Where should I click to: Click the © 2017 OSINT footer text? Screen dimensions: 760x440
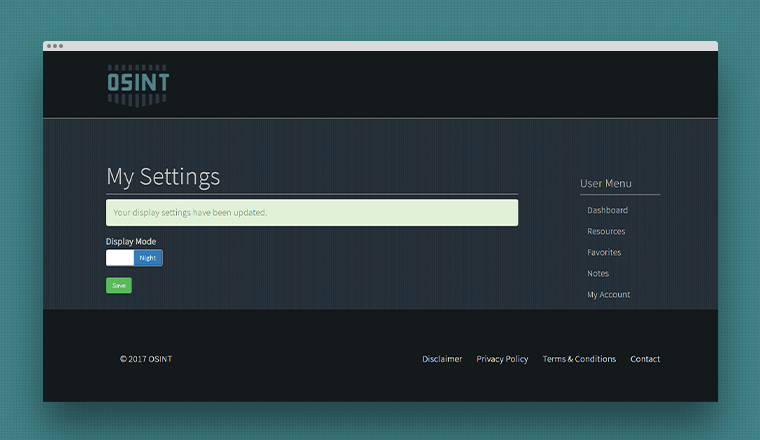pos(146,359)
